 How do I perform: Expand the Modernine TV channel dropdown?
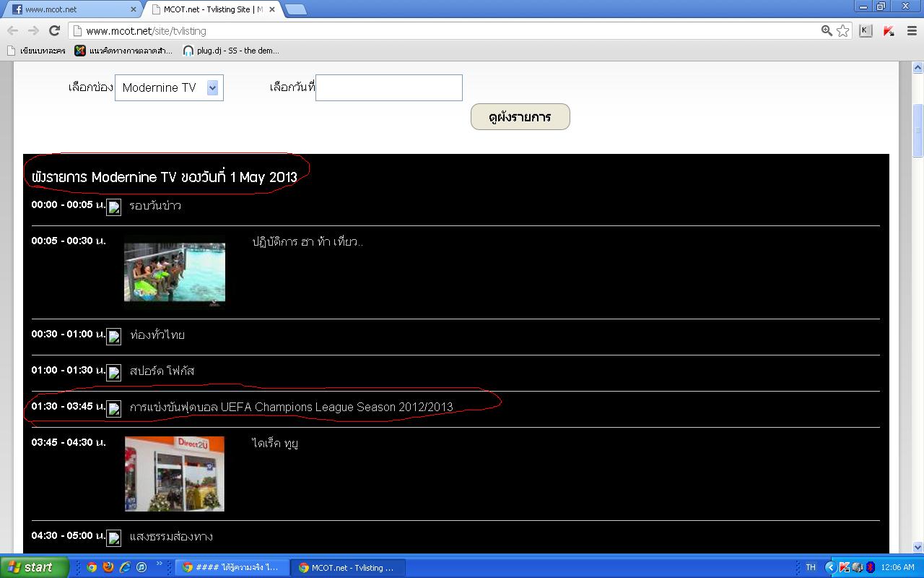(169, 87)
